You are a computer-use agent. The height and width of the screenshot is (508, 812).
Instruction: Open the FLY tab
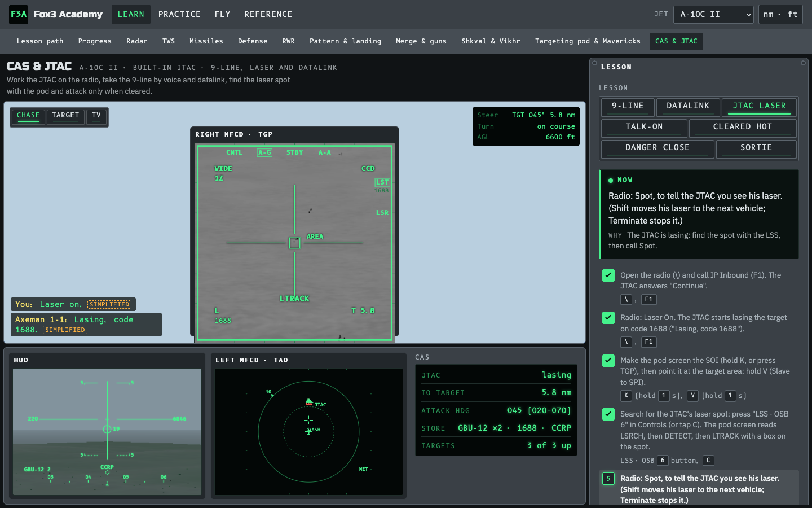click(223, 14)
